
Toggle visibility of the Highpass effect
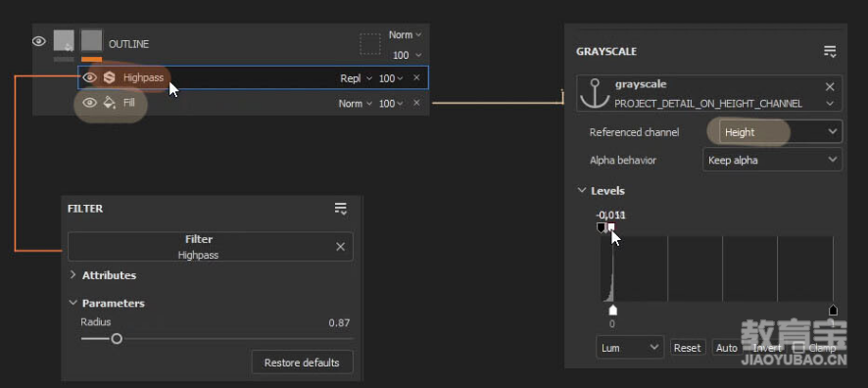(x=89, y=78)
